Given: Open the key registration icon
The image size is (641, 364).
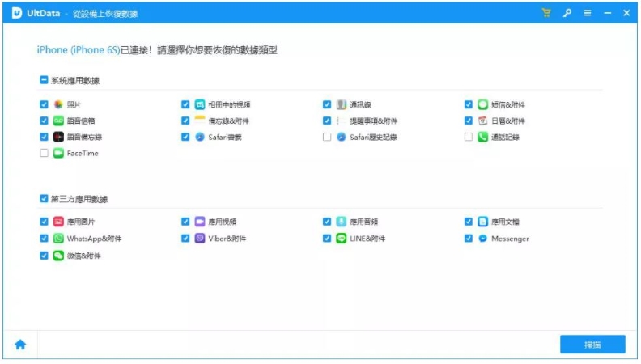Looking at the screenshot, I should click(567, 13).
